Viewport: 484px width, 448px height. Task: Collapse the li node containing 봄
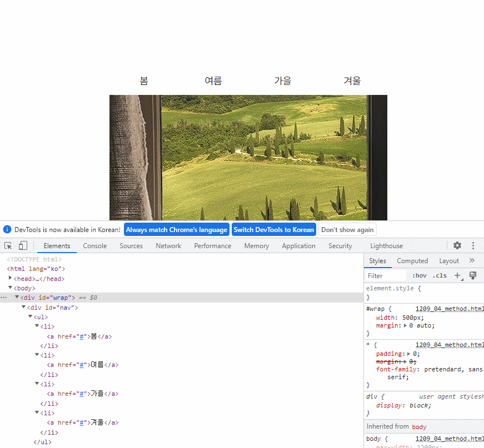click(37, 326)
